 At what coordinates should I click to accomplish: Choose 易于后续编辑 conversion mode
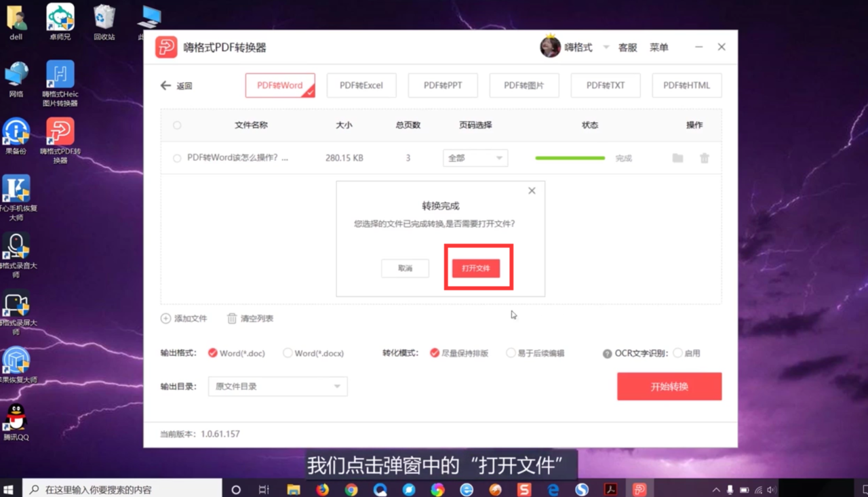[x=511, y=353]
